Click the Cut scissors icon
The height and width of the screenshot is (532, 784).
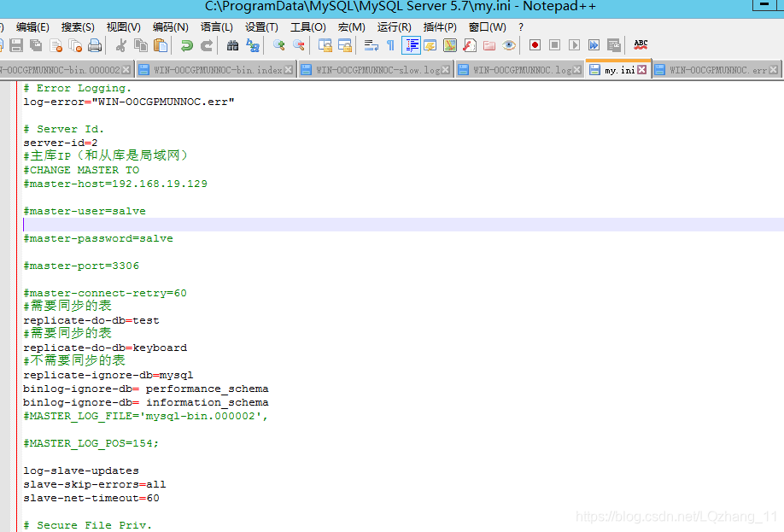point(120,45)
